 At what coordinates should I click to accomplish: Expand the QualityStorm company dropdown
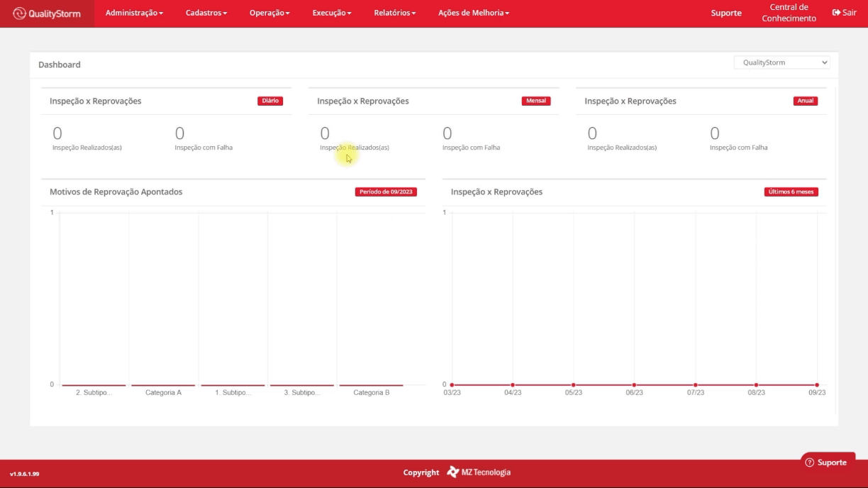(x=781, y=62)
